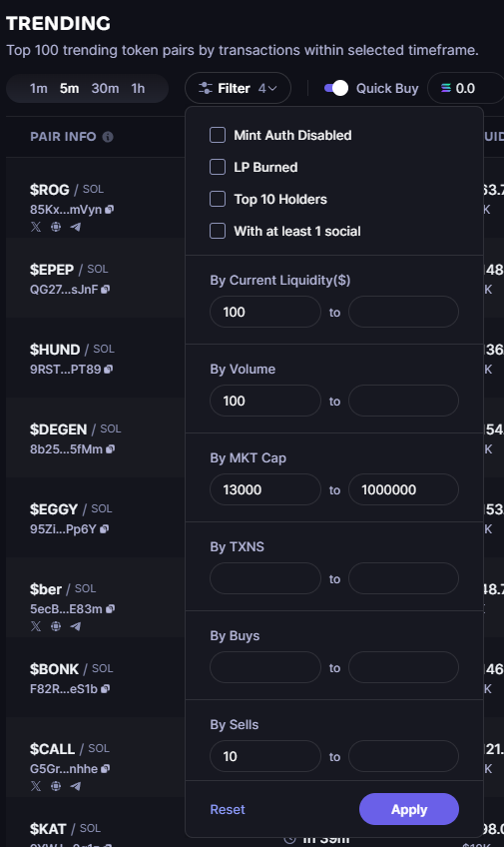Open $CALL's Telegram icon
Viewport: 504px width, 847px height.
(76, 786)
